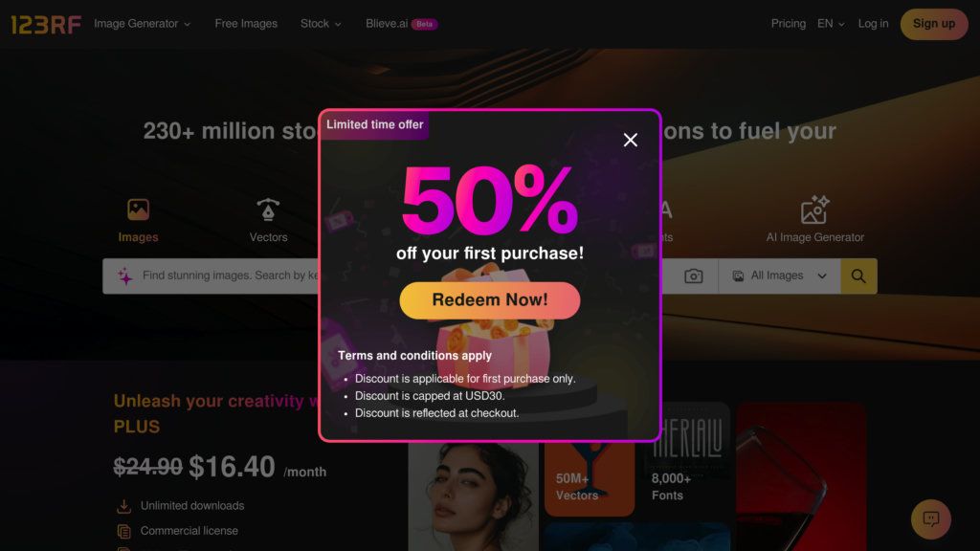The width and height of the screenshot is (980, 551).
Task: Select the Images category icon
Action: click(x=138, y=209)
